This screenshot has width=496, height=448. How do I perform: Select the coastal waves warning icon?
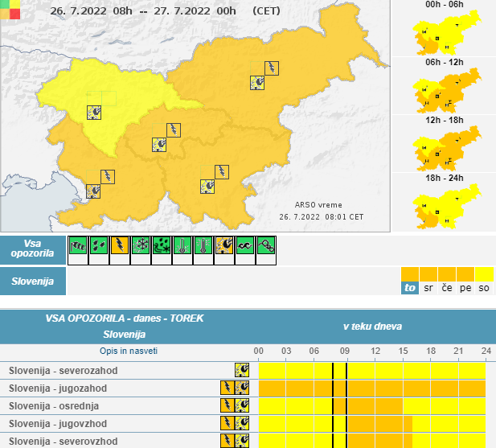click(245, 245)
